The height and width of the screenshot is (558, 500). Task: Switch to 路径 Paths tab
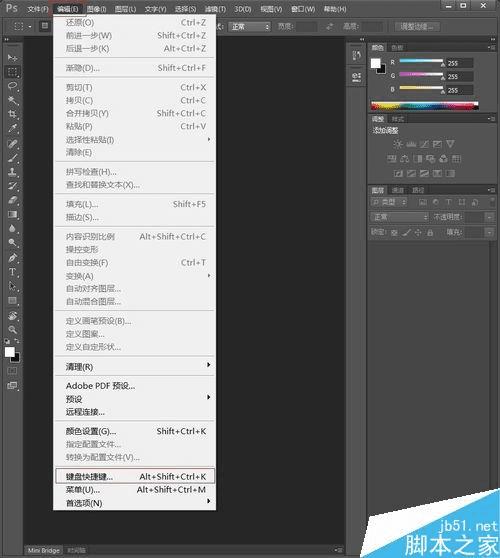click(x=418, y=190)
